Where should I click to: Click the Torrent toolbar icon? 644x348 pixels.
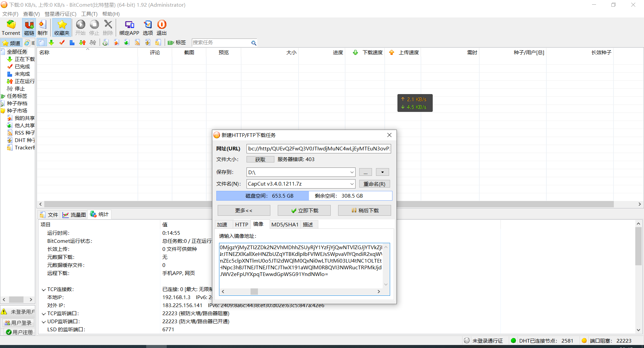(11, 27)
